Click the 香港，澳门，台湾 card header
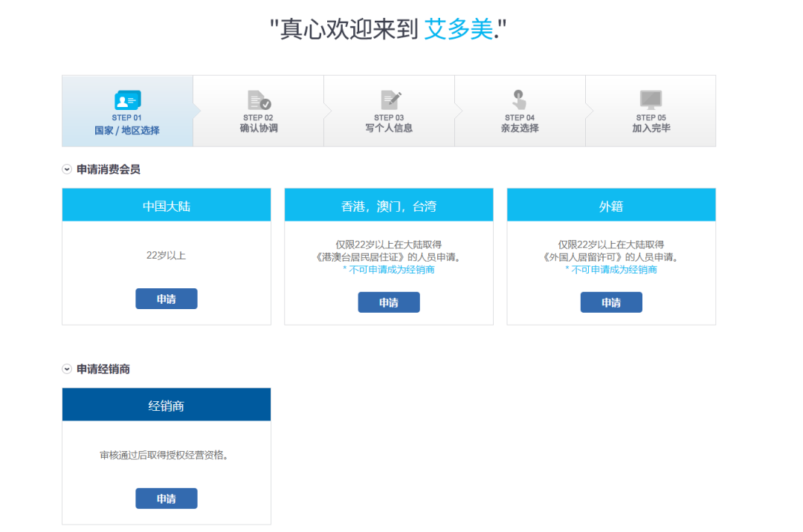This screenshot has height=532, width=803. coord(389,204)
